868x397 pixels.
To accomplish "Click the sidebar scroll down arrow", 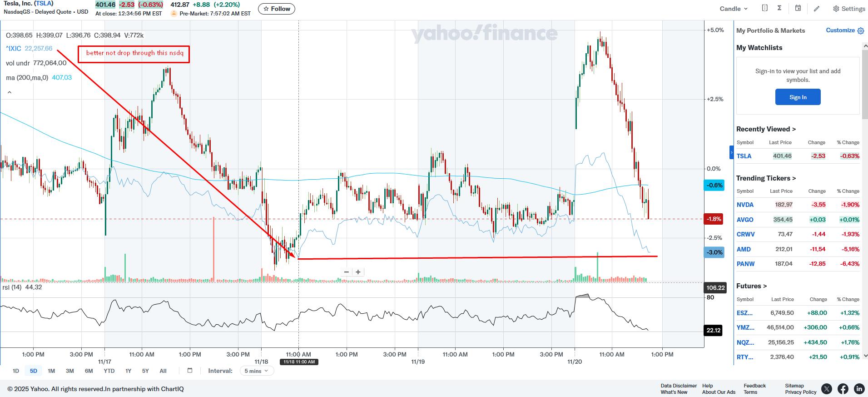I will tap(865, 356).
